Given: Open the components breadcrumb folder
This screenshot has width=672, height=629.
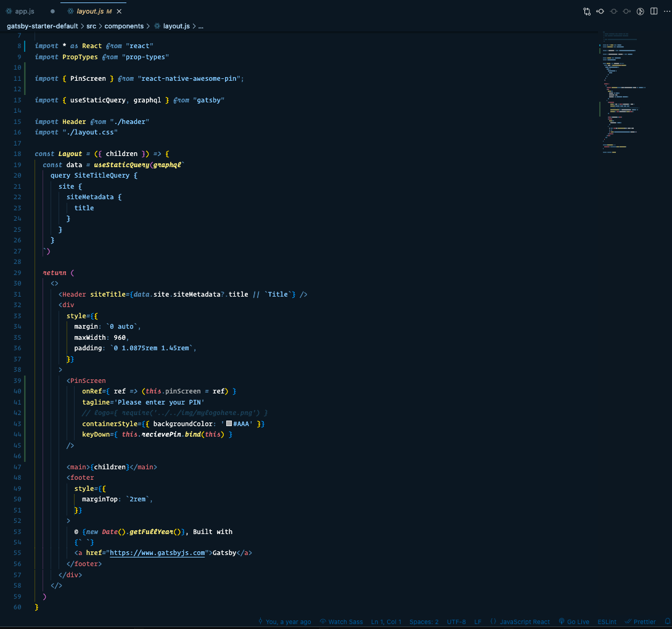Looking at the screenshot, I should (124, 26).
